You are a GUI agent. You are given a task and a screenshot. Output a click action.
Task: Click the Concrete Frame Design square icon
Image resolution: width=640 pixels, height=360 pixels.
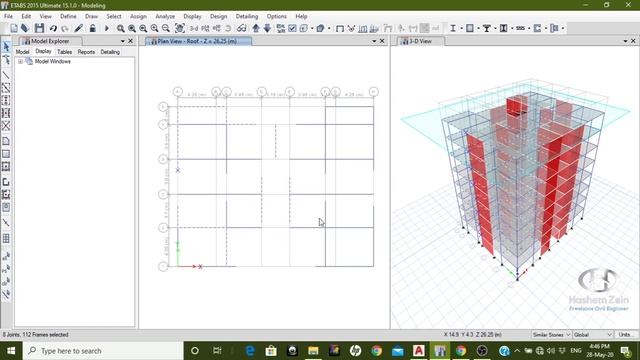pyautogui.click(x=470, y=28)
